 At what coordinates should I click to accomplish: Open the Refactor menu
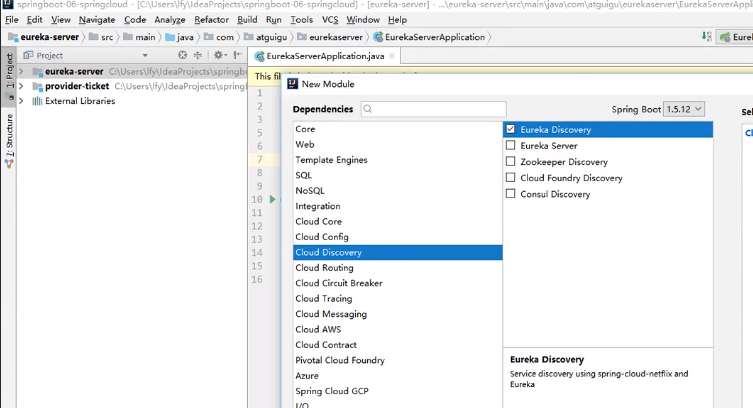point(211,20)
